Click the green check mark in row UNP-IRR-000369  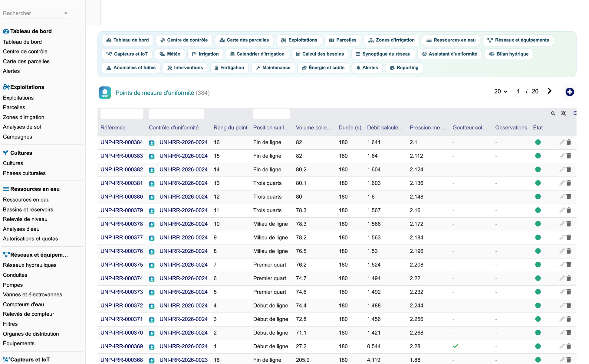[x=455, y=346]
